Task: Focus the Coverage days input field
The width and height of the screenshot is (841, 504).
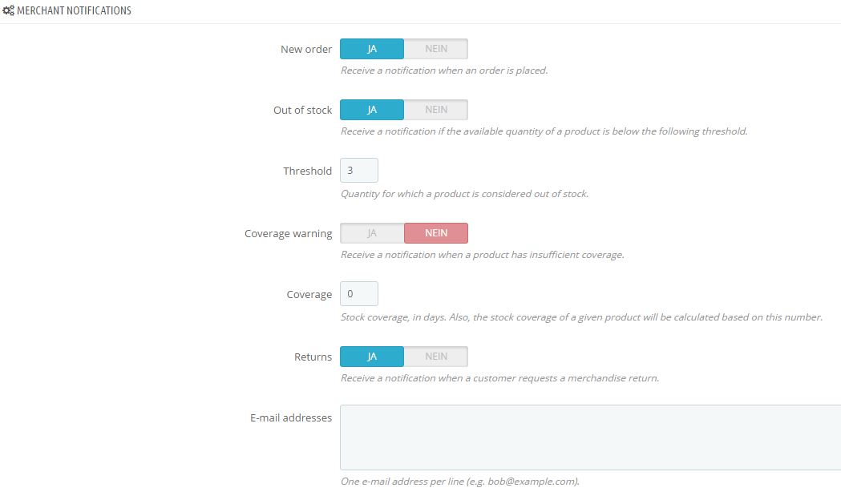Action: pos(359,294)
